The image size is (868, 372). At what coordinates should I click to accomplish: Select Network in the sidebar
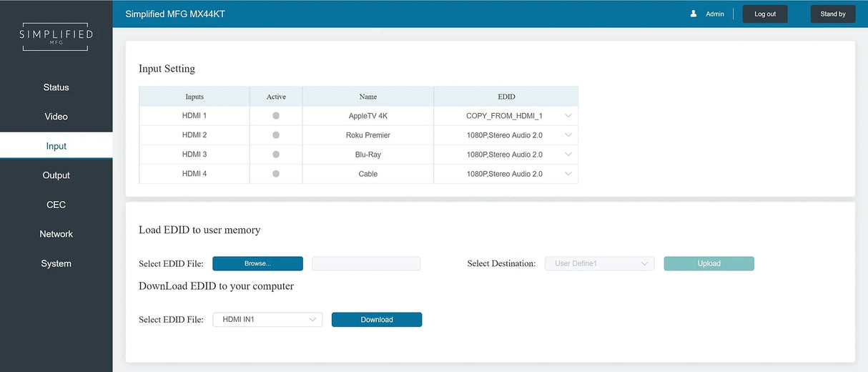pos(56,234)
